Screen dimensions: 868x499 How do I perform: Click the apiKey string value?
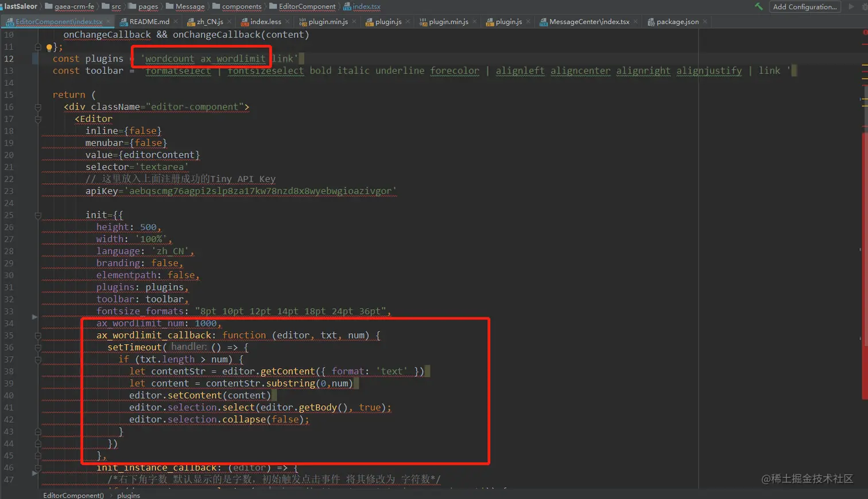click(x=260, y=191)
